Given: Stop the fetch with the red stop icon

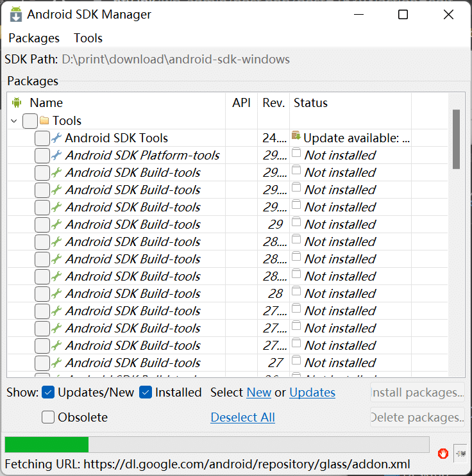Looking at the screenshot, I should [443, 454].
